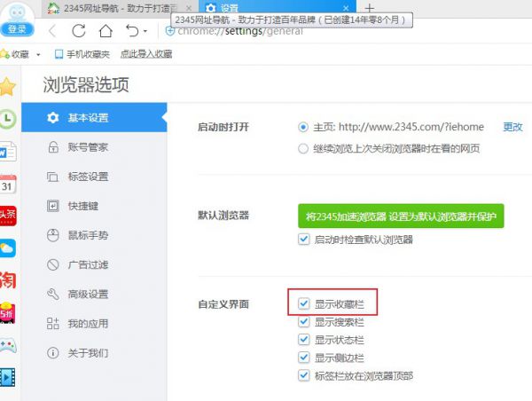Screen dimensions: 532x401
Task: Open the video film sidebar icon
Action: [7, 378]
